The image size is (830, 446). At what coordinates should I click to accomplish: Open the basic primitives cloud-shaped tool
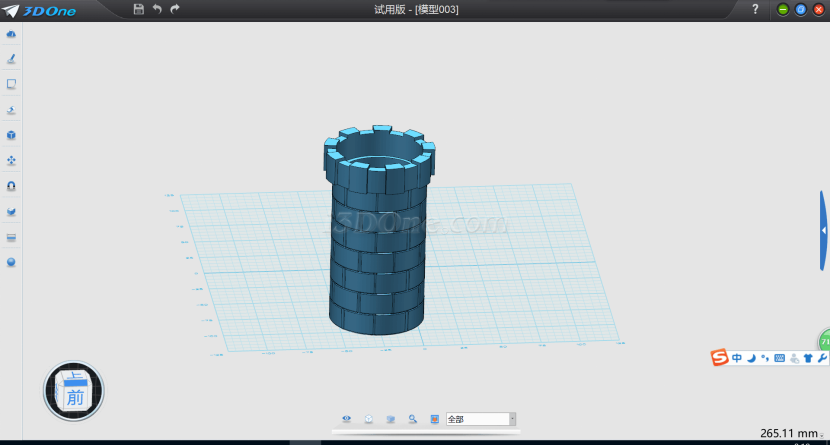click(x=11, y=34)
